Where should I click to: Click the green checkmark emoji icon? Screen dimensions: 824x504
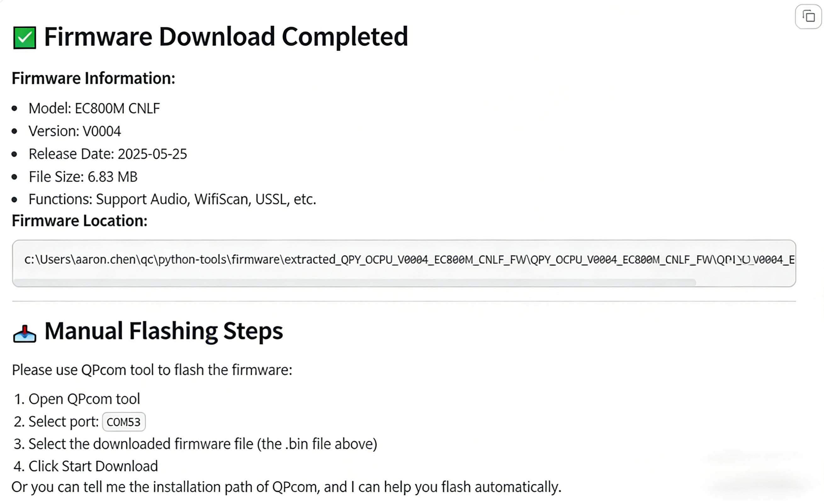[25, 37]
